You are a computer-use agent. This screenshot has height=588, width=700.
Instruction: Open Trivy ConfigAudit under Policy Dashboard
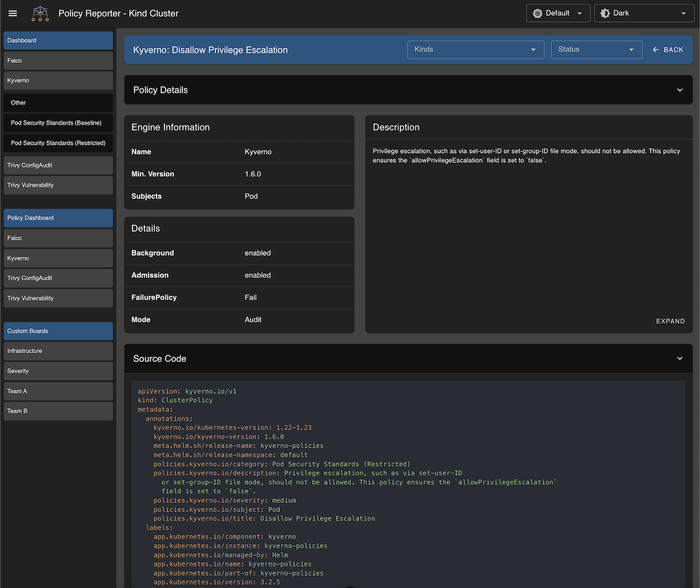point(59,278)
